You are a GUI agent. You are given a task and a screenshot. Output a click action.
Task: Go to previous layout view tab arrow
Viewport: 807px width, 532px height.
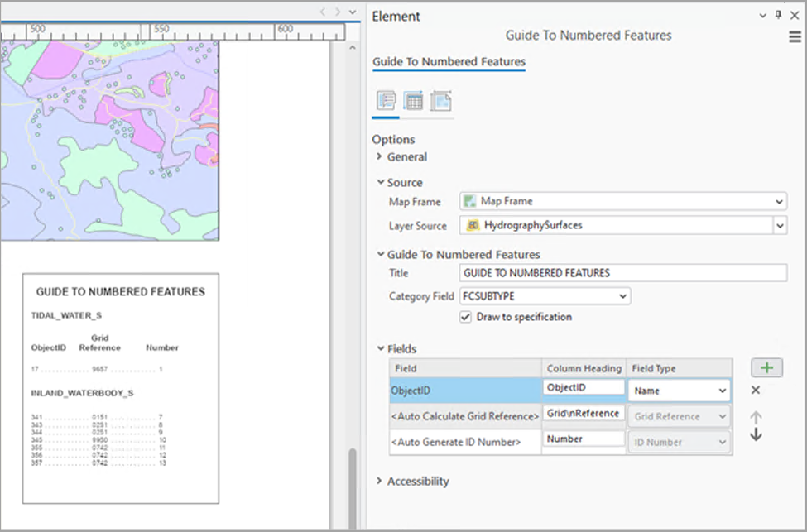323,12
